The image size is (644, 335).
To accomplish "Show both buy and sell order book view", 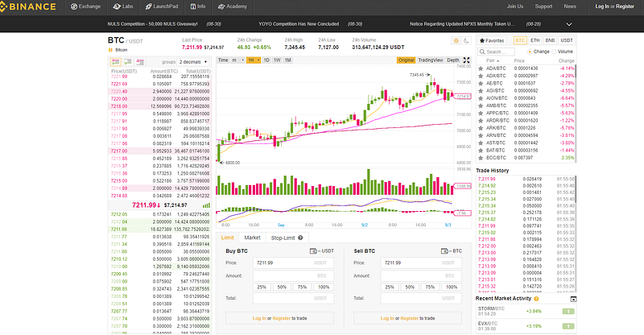I will point(115,62).
